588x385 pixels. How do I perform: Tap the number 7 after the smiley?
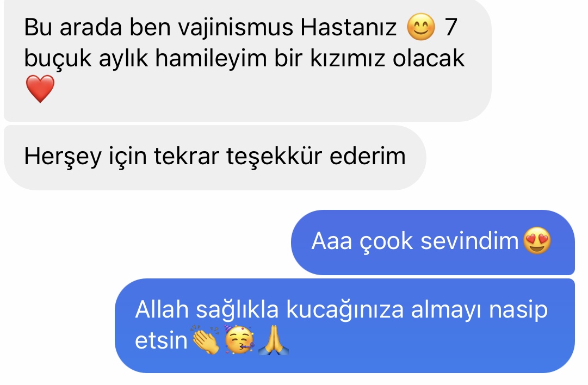pyautogui.click(x=451, y=27)
